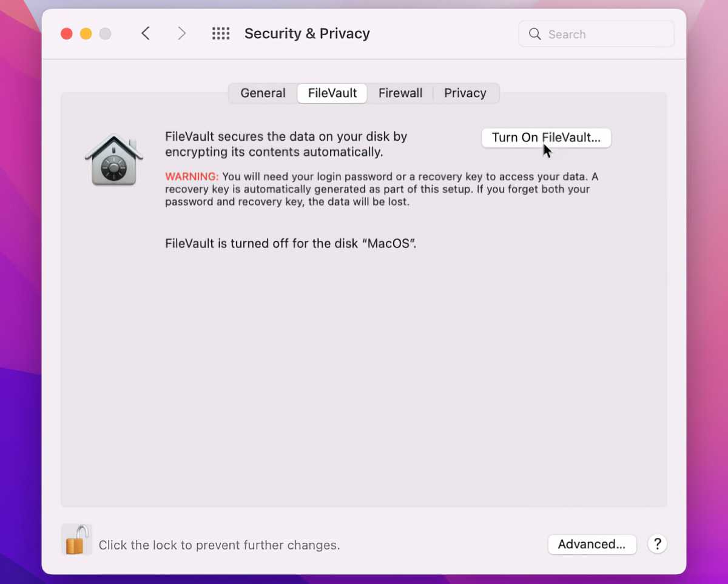
Task: Switch to the Privacy tab
Action: (465, 93)
